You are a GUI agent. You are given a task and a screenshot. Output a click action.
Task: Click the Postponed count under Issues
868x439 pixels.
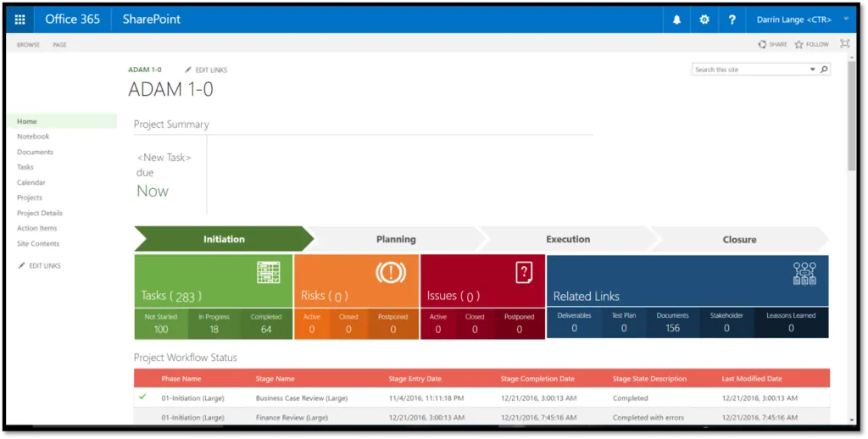(x=520, y=323)
